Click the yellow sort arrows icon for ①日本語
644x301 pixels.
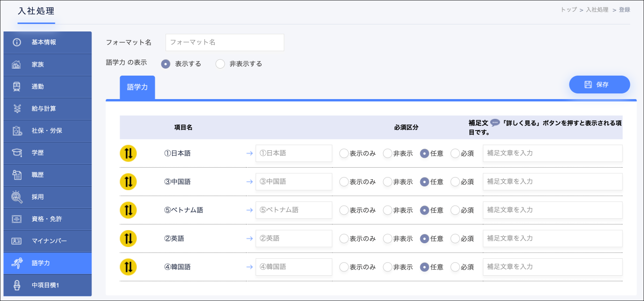[x=128, y=153]
